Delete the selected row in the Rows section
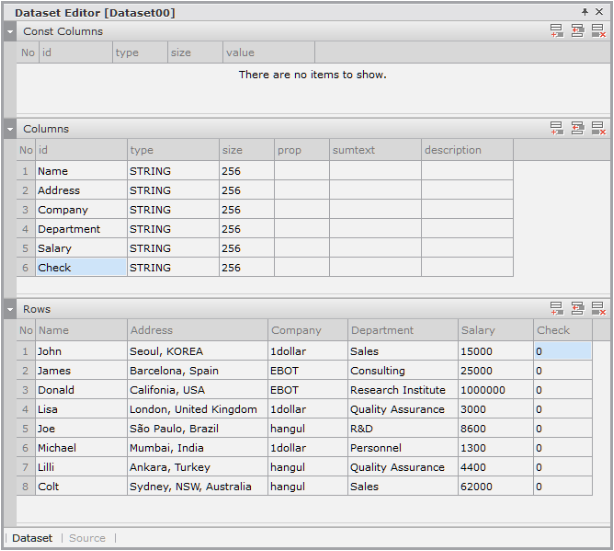 coord(598,308)
